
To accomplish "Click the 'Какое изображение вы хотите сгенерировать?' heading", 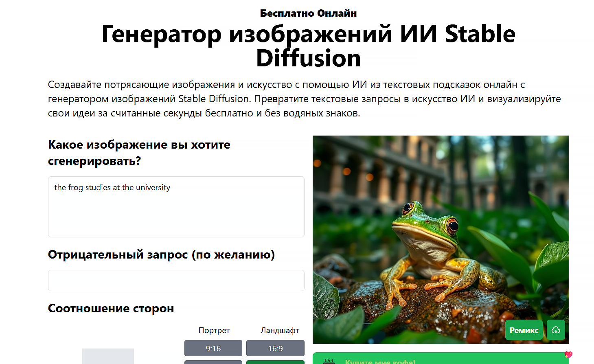I will [x=139, y=153].
